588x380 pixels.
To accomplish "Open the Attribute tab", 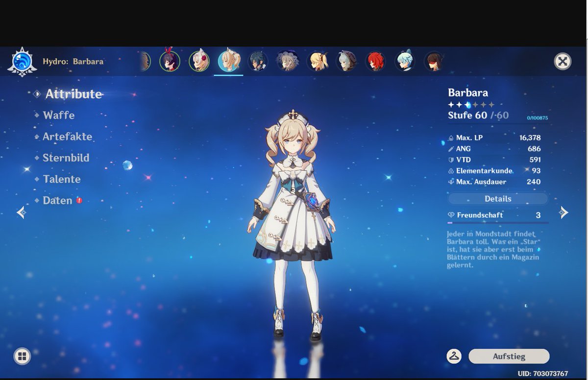I will coord(73,94).
